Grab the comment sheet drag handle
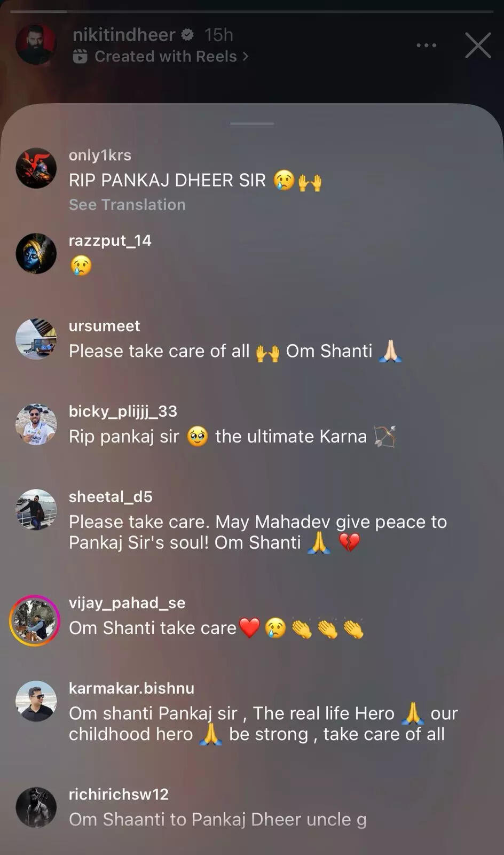The width and height of the screenshot is (504, 855). 252,123
